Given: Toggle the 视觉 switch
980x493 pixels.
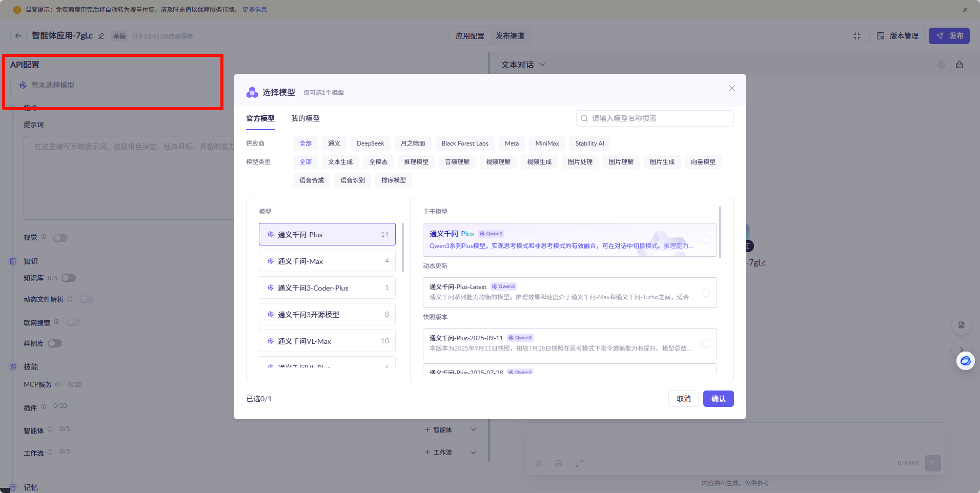Looking at the screenshot, I should click(x=60, y=238).
